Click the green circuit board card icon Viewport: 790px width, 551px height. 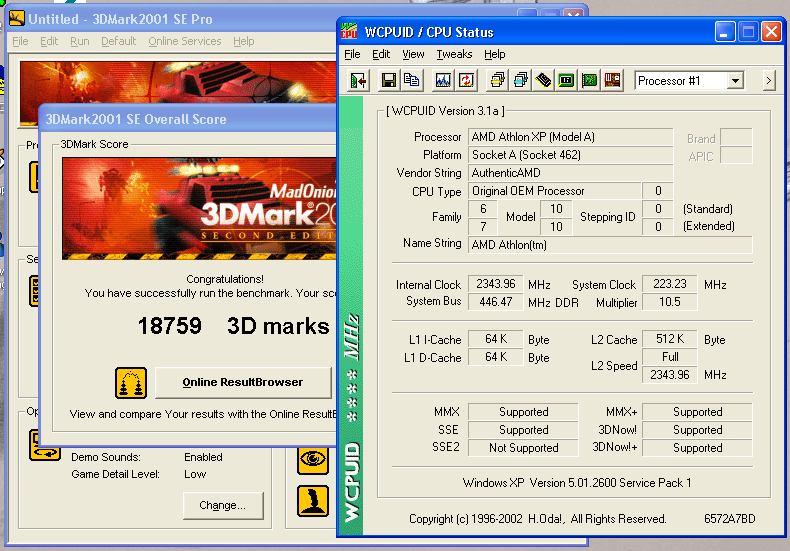point(589,81)
